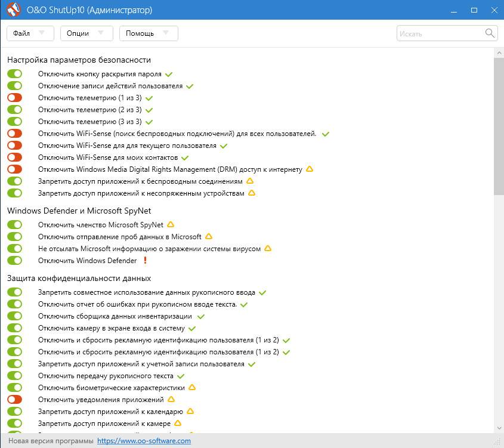Click the checkmark beside WiFi-Sense 'для всех пользователей'
The width and height of the screenshot is (504, 448).
point(326,134)
